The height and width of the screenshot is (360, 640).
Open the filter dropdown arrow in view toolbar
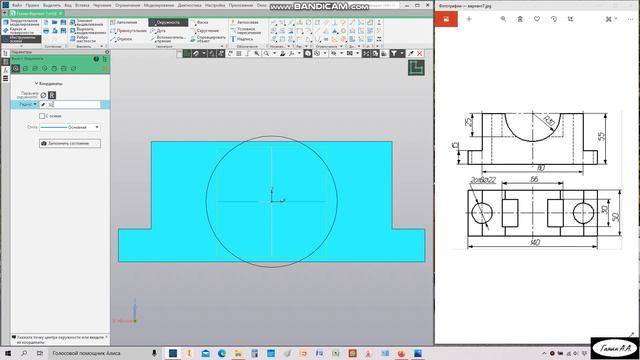pyautogui.click(x=402, y=53)
